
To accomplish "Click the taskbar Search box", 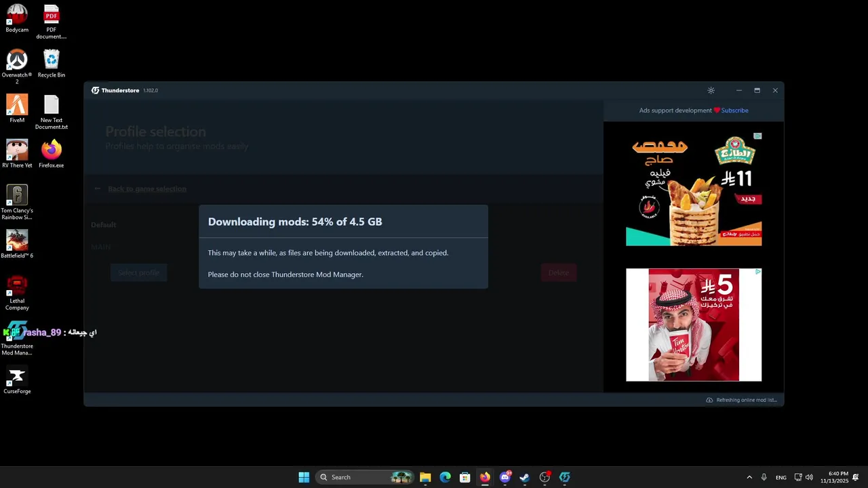I will 365,477.
